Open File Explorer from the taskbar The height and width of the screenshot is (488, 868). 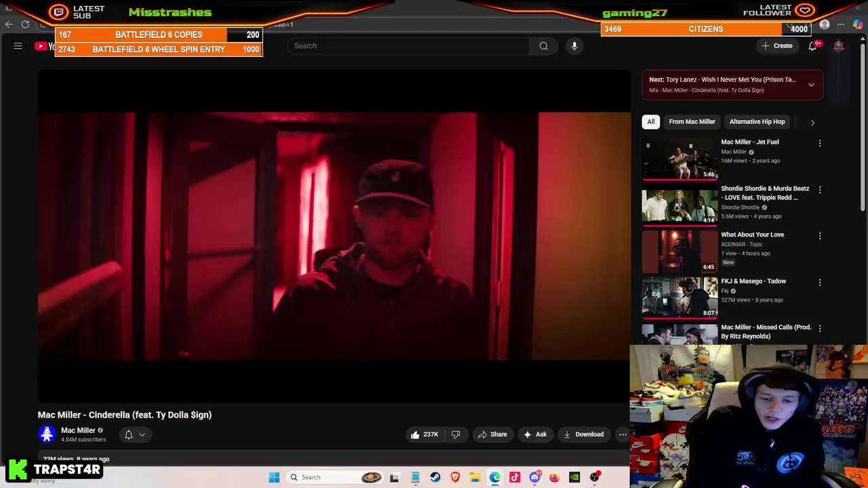(x=475, y=477)
